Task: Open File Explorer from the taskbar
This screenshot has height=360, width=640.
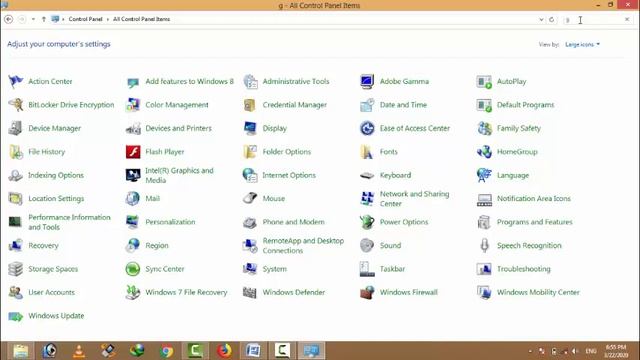Action: 20,351
